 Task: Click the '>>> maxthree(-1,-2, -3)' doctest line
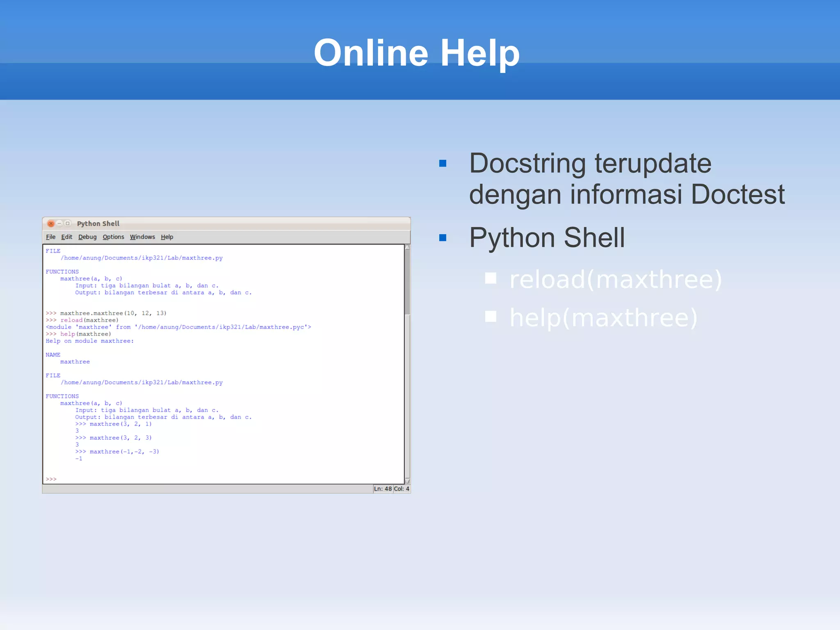click(x=117, y=452)
